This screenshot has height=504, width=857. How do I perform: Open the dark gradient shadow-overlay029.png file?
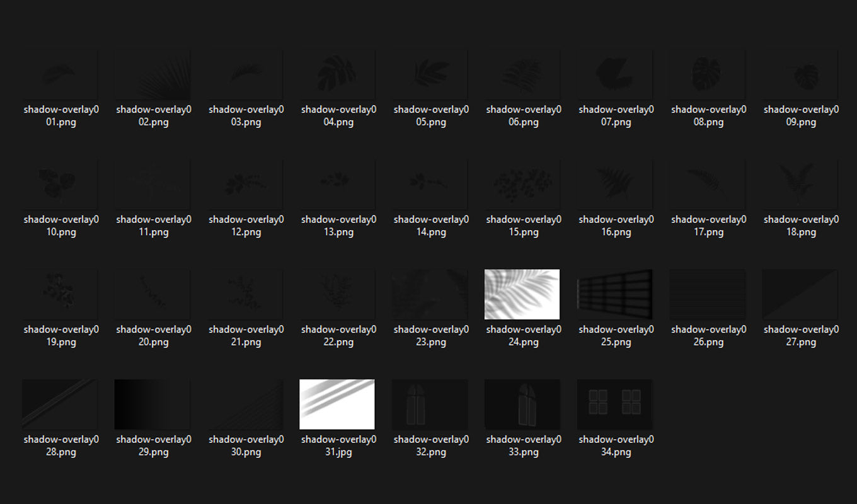152,403
